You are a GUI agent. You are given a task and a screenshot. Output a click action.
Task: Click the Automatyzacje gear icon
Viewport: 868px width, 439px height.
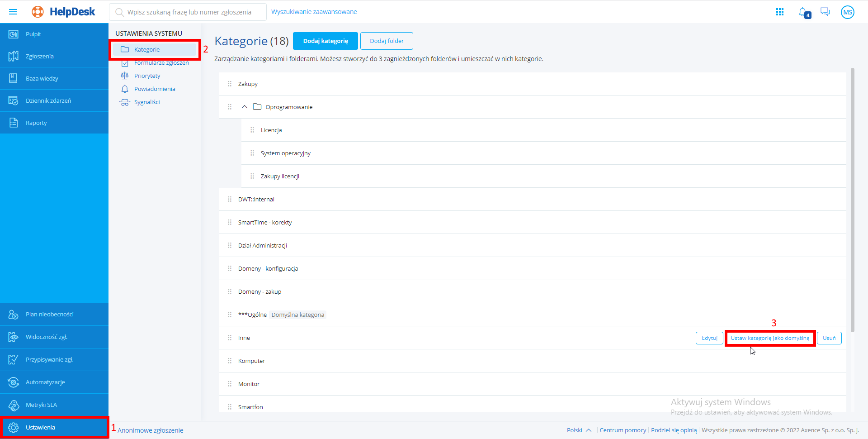coord(14,382)
